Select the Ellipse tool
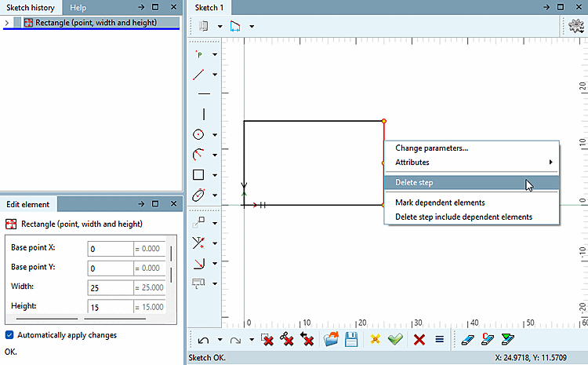 (x=199, y=195)
